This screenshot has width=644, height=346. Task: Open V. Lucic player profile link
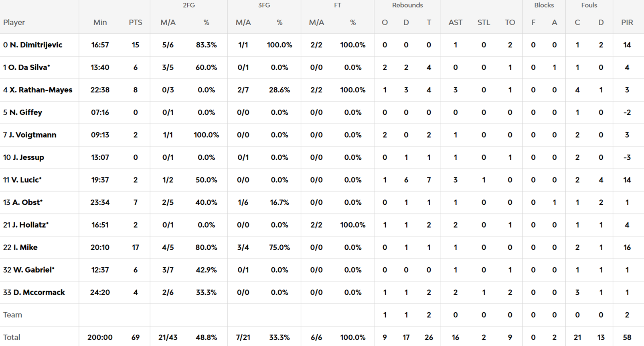pos(26,180)
